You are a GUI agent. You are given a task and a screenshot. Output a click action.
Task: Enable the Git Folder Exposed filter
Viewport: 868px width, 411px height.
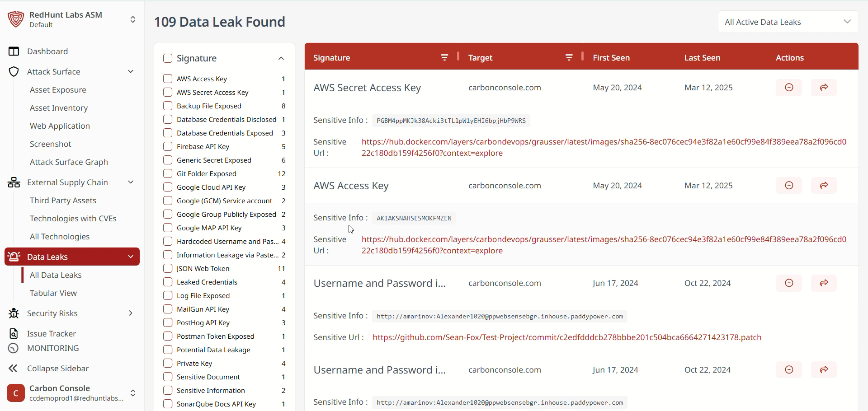click(168, 173)
